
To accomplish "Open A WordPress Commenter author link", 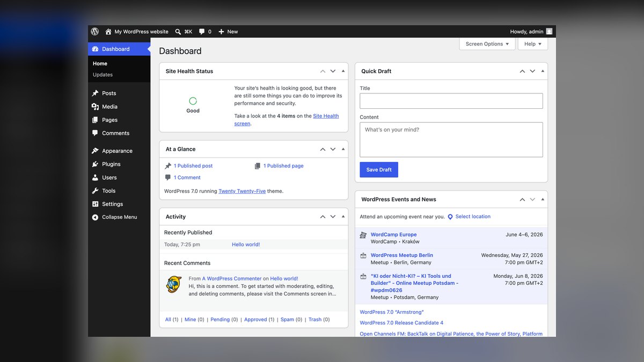I will click(232, 279).
